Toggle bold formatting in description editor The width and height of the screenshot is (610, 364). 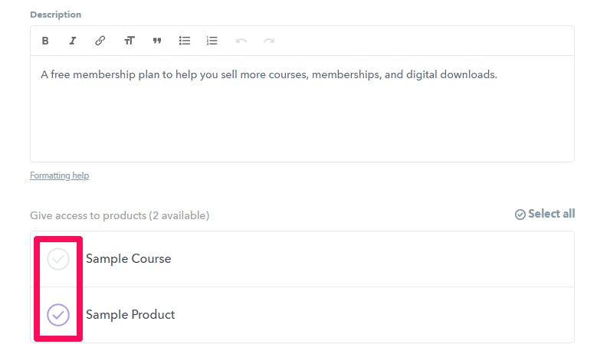(x=45, y=41)
